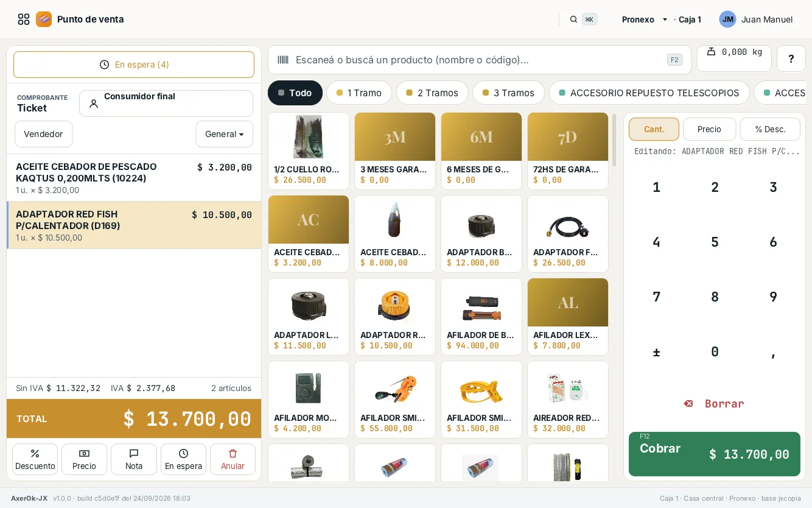Image resolution: width=812 pixels, height=508 pixels.
Task: Select ADAPTADOR RED FISH P/CALENTADOR cart line
Action: [x=134, y=225]
